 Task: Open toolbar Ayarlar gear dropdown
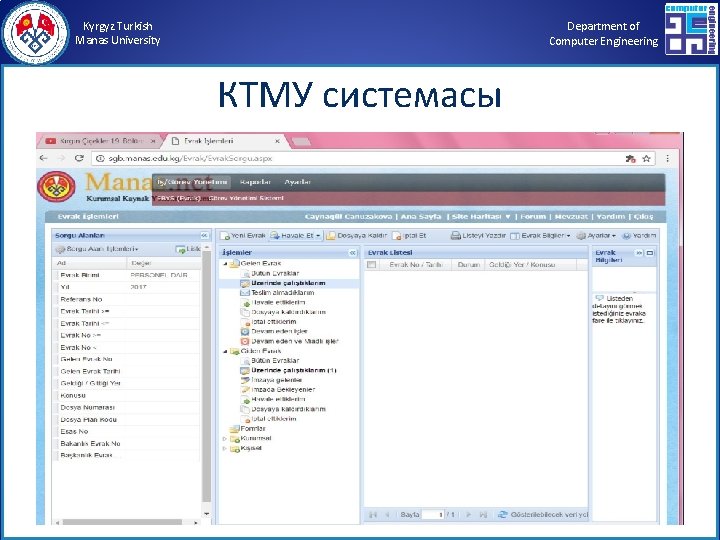[596, 236]
